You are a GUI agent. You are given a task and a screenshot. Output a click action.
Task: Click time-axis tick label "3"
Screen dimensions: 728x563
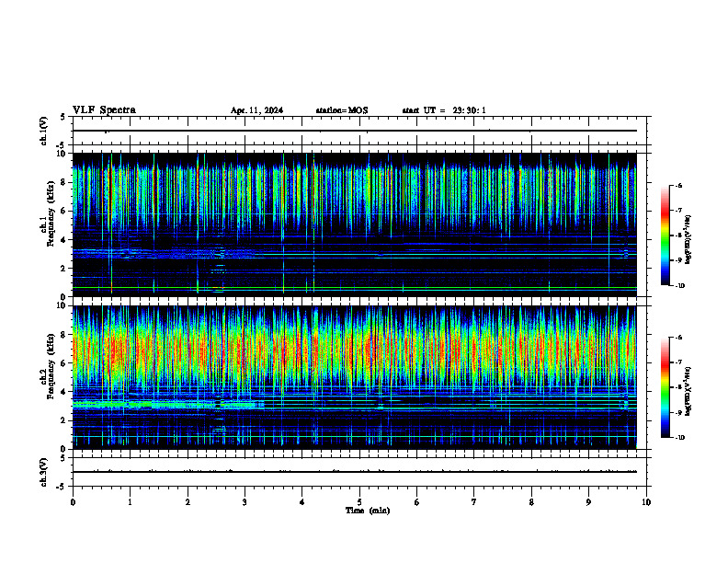tap(245, 502)
